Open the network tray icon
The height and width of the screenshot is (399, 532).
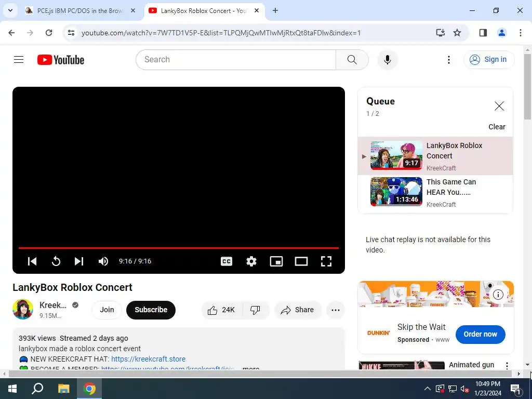[453, 389]
